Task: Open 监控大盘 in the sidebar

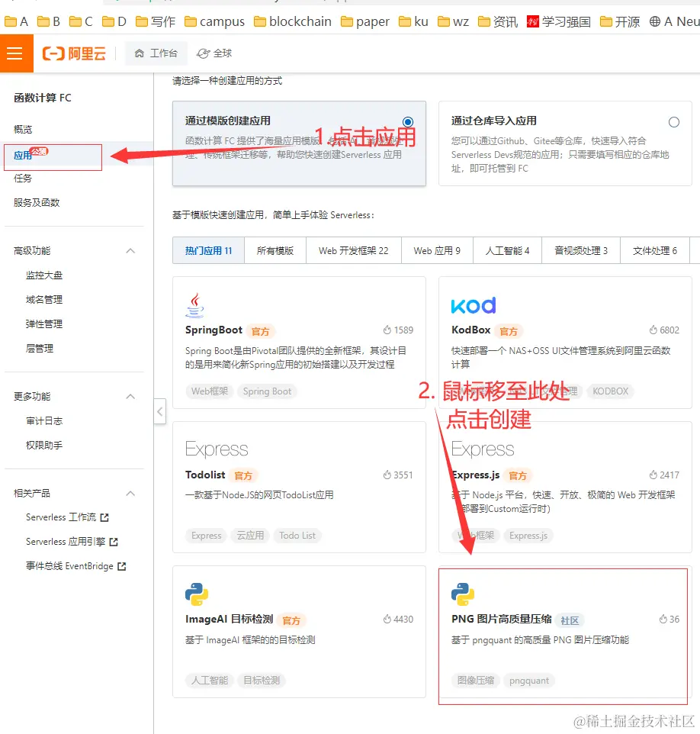Action: tap(44, 275)
